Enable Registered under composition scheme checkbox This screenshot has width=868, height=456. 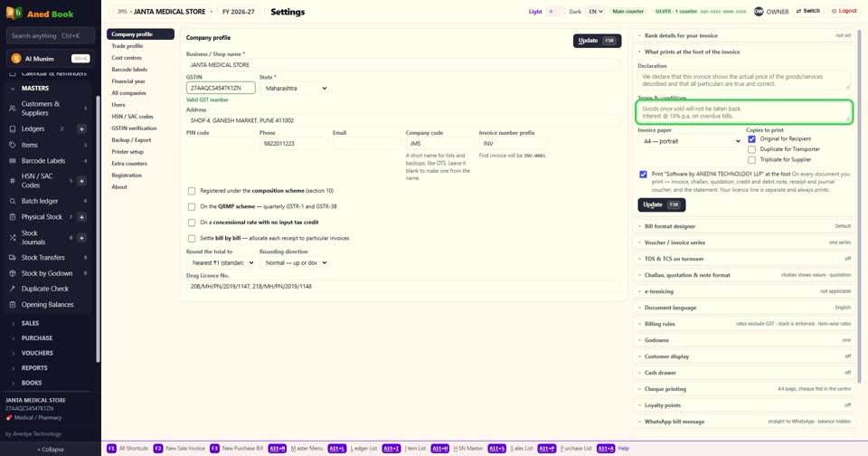[x=192, y=191]
